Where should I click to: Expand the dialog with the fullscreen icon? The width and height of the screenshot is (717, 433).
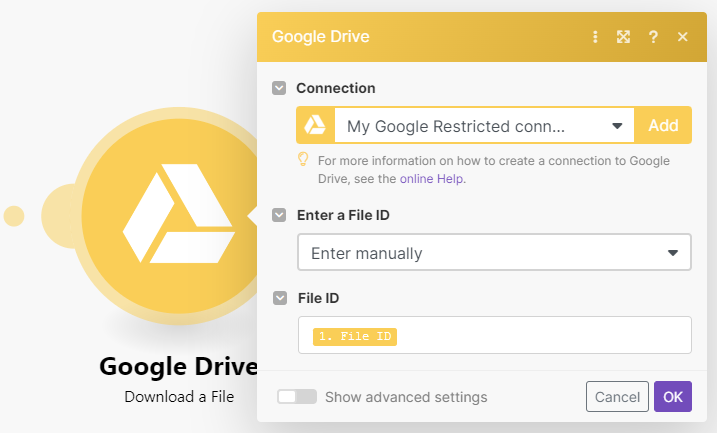coord(623,37)
